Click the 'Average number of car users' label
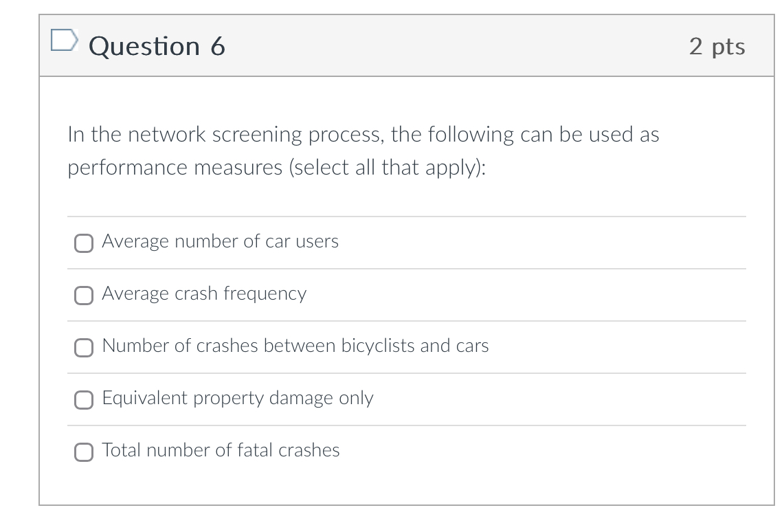This screenshot has width=784, height=532. (x=220, y=241)
